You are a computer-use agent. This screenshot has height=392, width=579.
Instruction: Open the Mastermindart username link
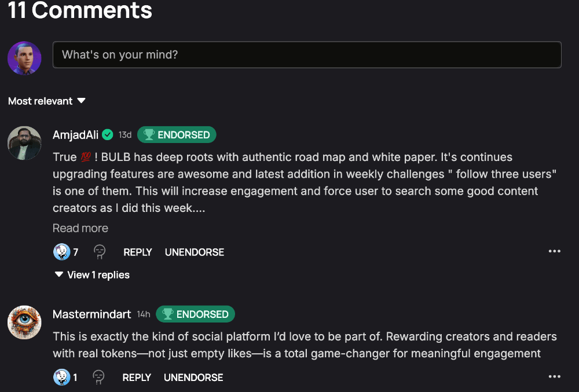pos(92,314)
